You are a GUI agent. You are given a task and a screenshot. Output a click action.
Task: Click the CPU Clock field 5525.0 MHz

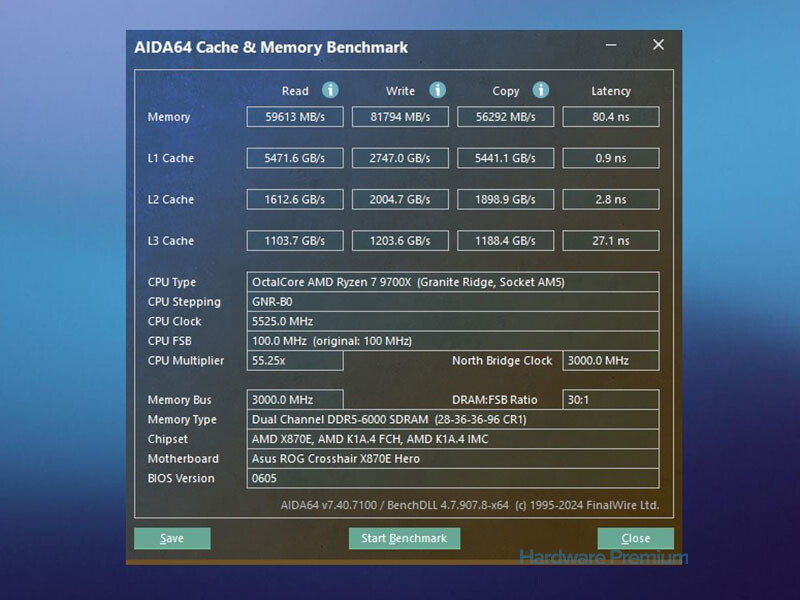point(453,321)
